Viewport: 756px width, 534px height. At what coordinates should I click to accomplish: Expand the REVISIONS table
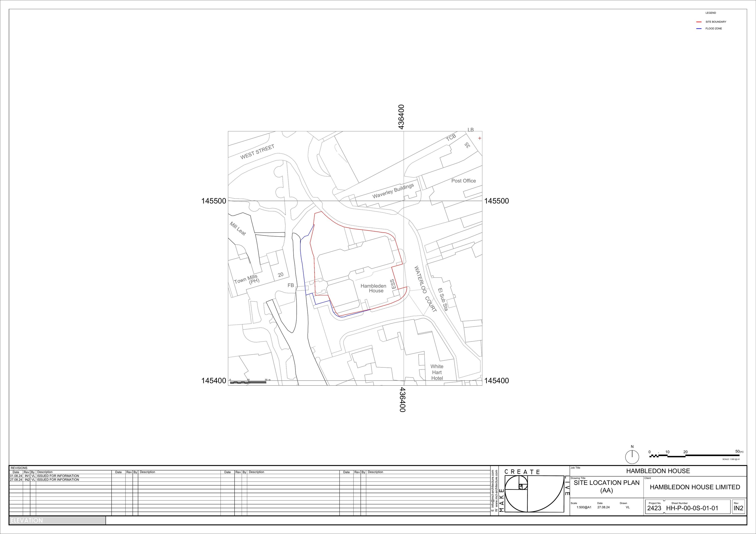[19, 467]
